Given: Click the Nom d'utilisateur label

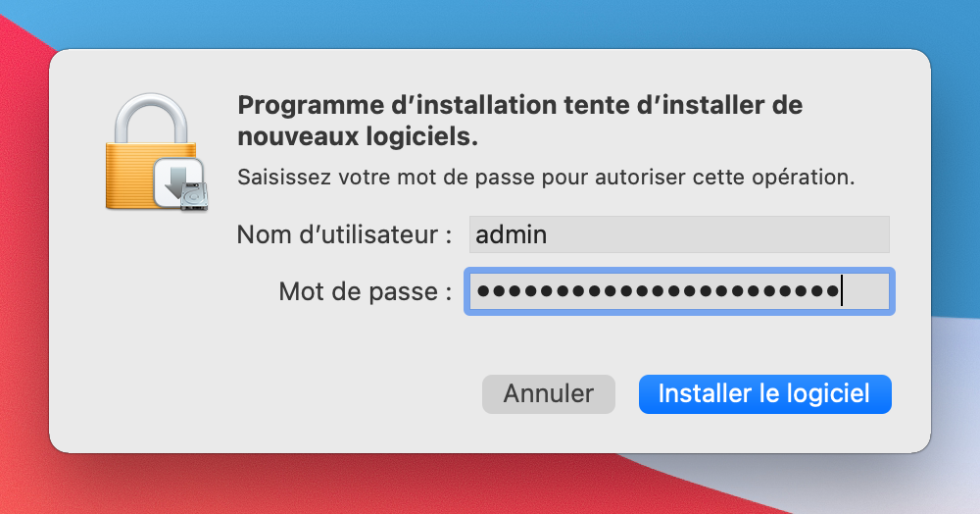Looking at the screenshot, I should 344,235.
